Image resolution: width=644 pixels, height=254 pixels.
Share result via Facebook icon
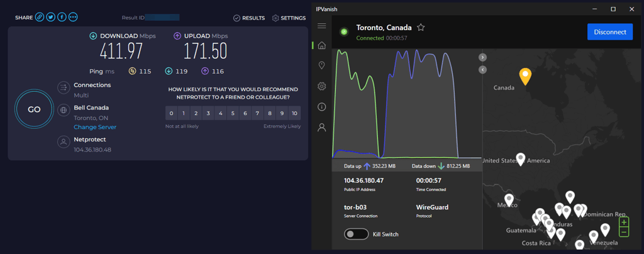point(62,17)
